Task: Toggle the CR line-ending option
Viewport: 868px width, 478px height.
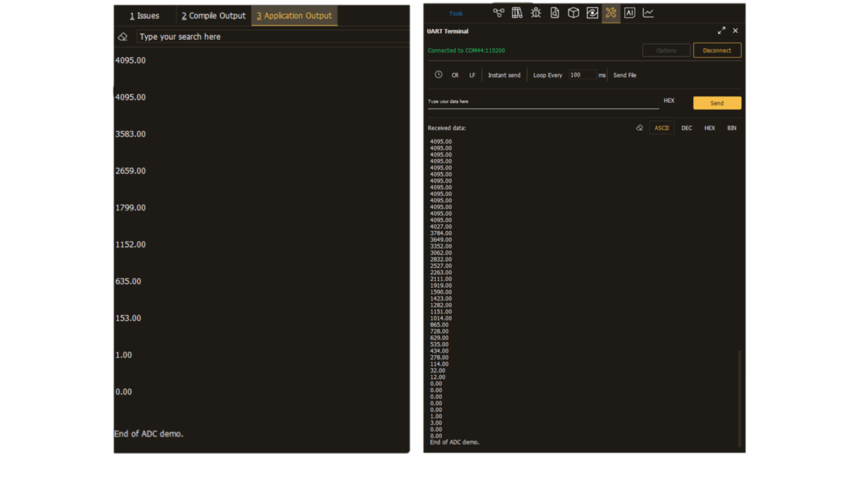Action: click(455, 75)
